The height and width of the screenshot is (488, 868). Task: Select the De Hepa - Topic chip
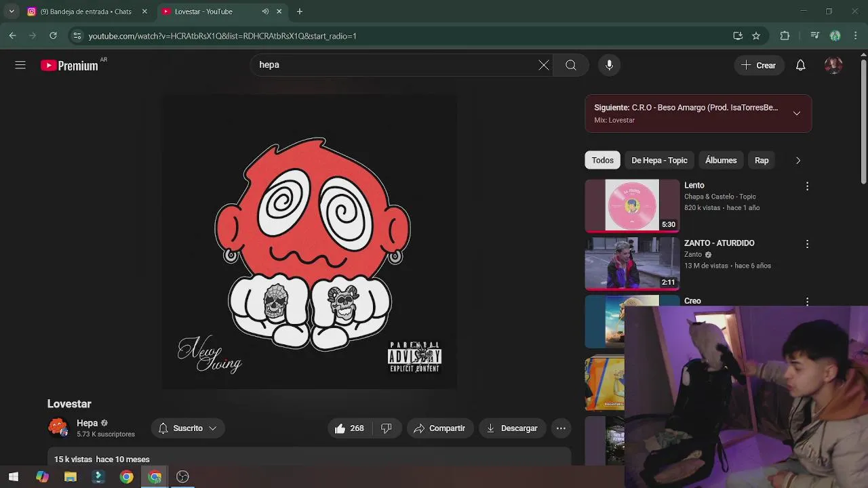pyautogui.click(x=659, y=161)
